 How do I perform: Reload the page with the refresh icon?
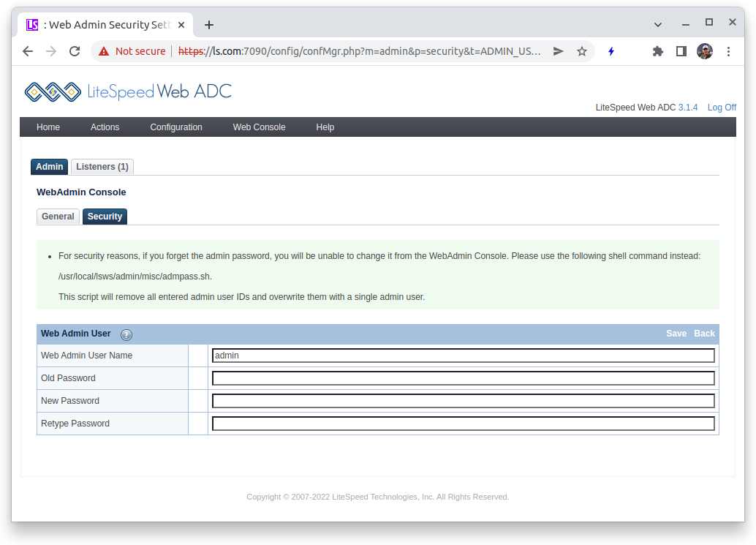(75, 51)
